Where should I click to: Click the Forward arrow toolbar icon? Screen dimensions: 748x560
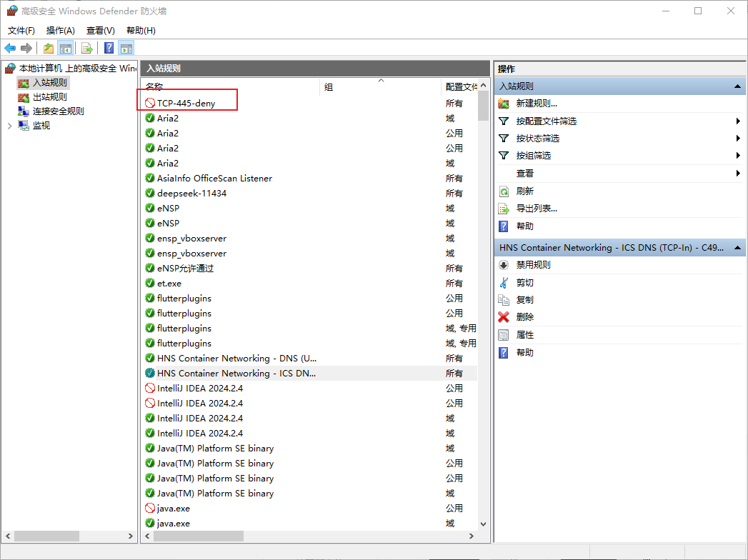tap(26, 48)
